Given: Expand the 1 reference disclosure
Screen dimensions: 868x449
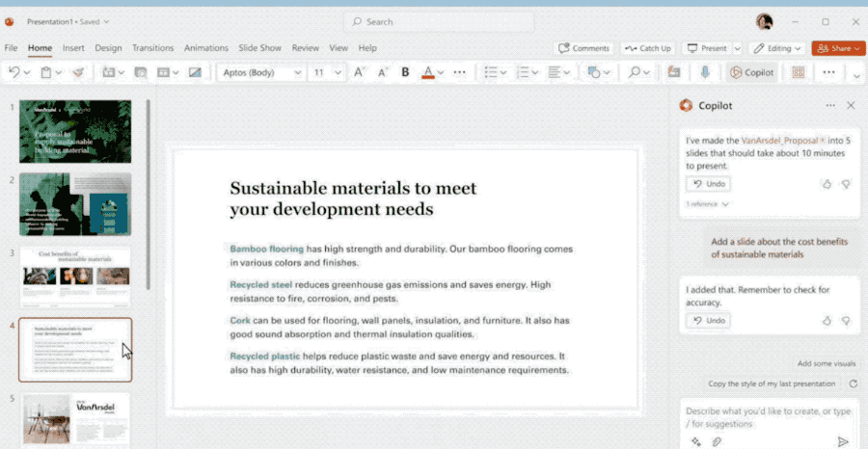Looking at the screenshot, I should (708, 204).
